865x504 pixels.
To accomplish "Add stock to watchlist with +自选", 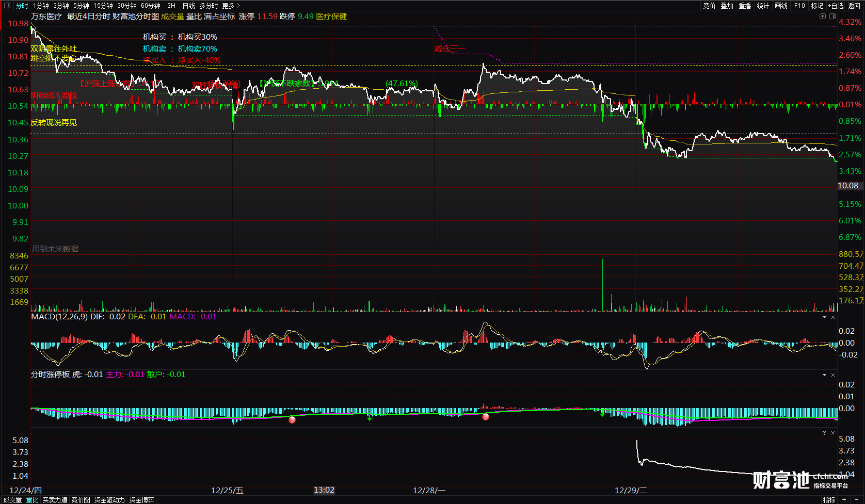I will 836,6.
